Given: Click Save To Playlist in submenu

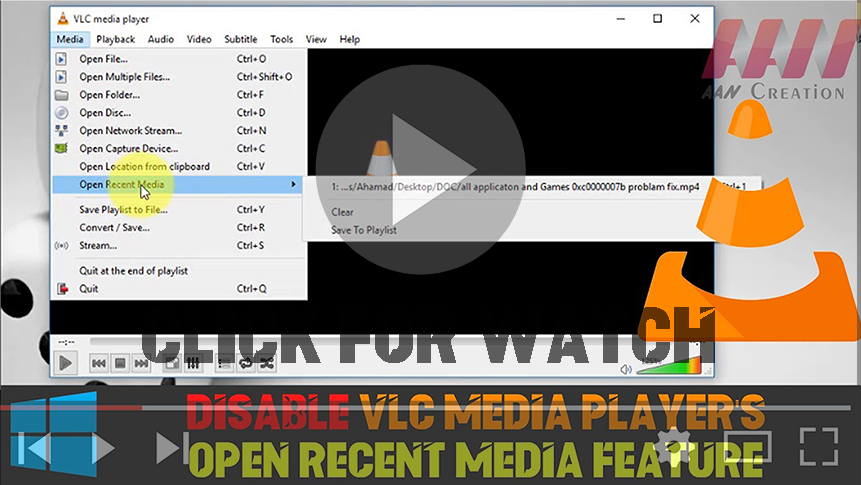Looking at the screenshot, I should click(x=364, y=230).
